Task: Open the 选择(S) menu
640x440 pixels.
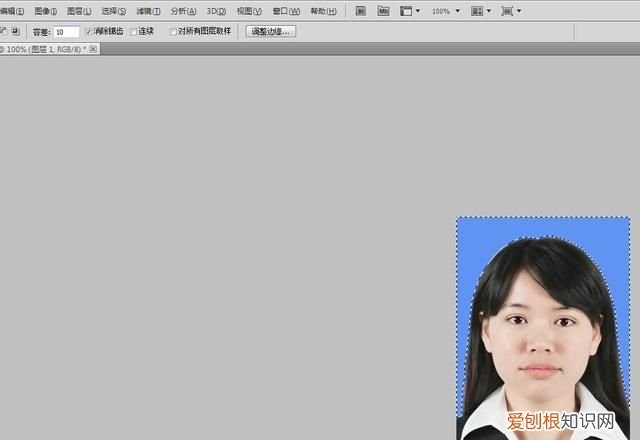Action: tap(114, 11)
